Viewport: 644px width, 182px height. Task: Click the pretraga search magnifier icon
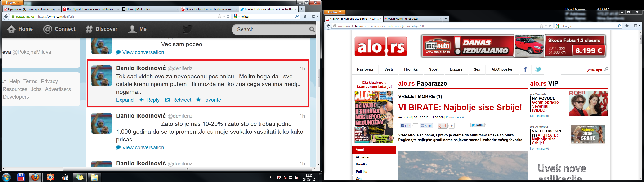coord(606,69)
